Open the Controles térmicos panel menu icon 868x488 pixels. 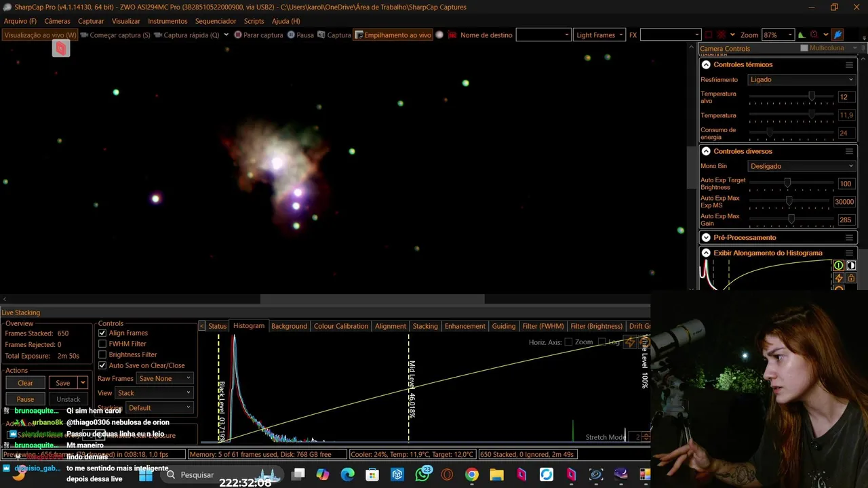(x=849, y=64)
